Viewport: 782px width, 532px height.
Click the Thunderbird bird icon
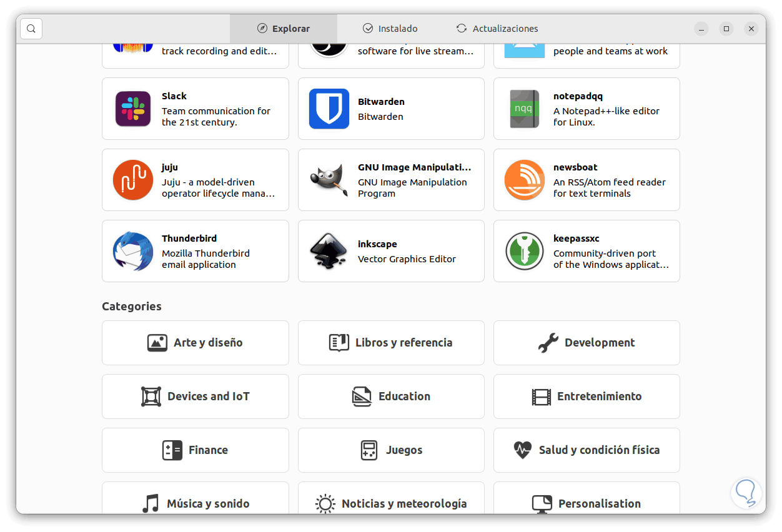(x=133, y=251)
